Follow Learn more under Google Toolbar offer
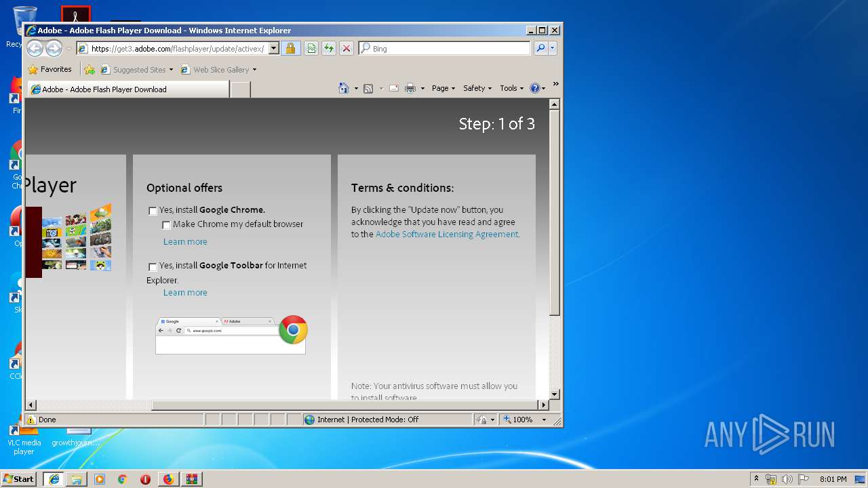Screen dimensions: 868x488 tap(185, 293)
